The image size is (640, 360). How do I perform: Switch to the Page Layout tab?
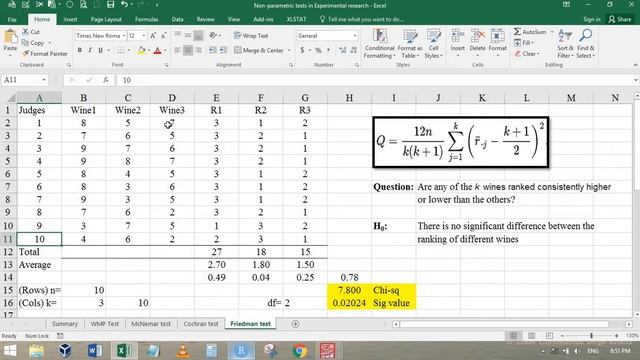(x=106, y=19)
